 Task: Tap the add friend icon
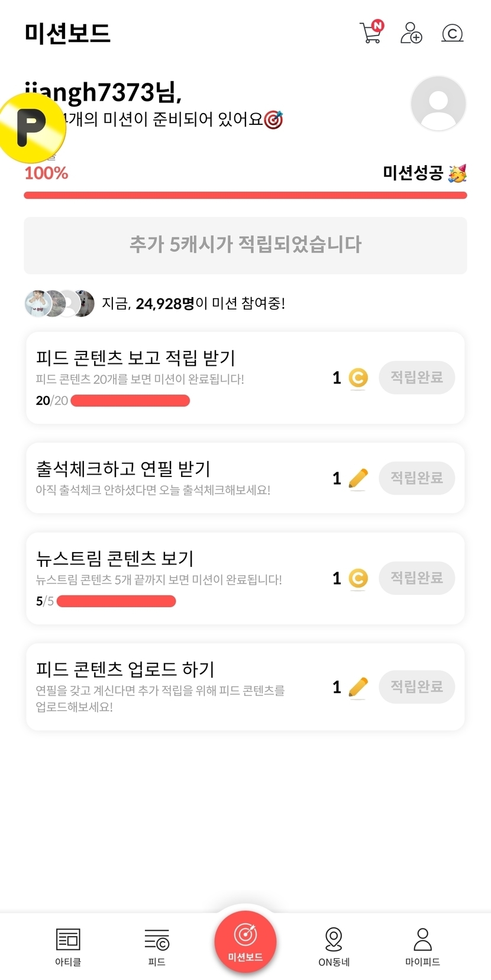(411, 33)
